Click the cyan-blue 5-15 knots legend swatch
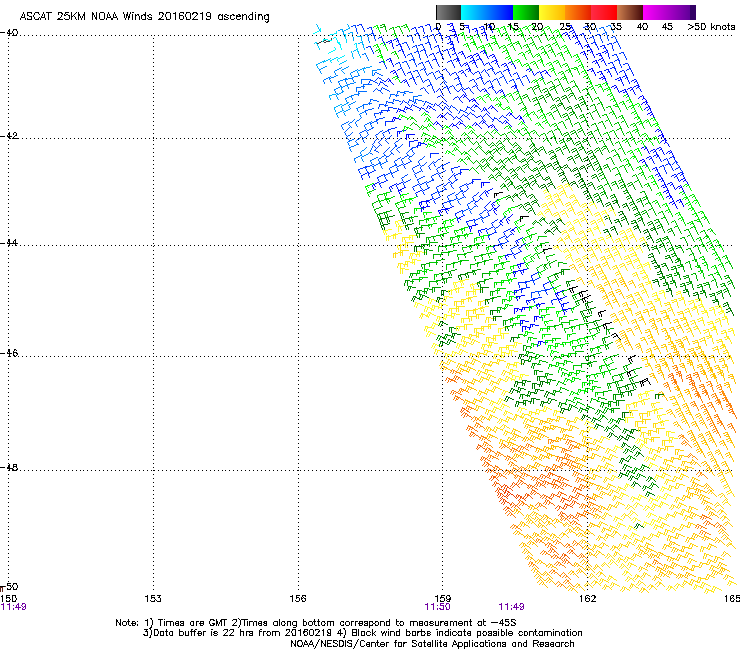 [487, 12]
